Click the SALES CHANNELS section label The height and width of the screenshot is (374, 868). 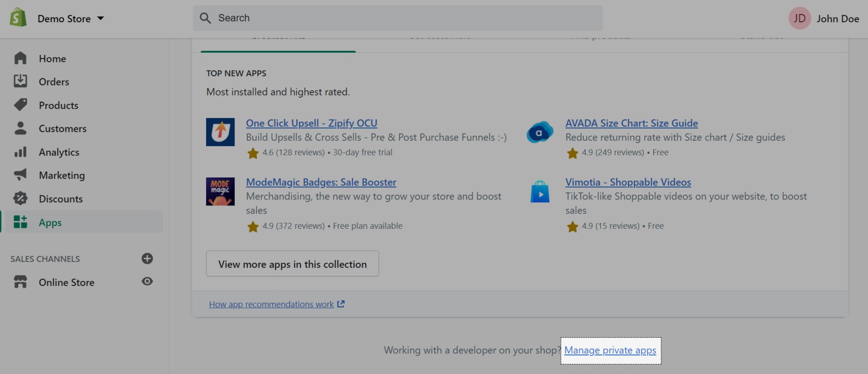[x=45, y=259]
